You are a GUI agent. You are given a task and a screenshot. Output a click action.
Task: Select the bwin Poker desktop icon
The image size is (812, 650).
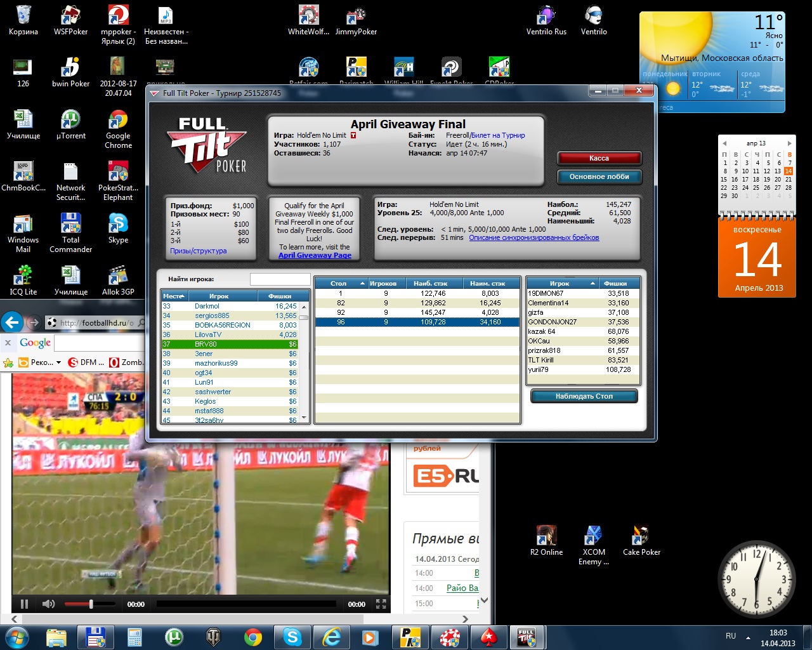point(70,72)
